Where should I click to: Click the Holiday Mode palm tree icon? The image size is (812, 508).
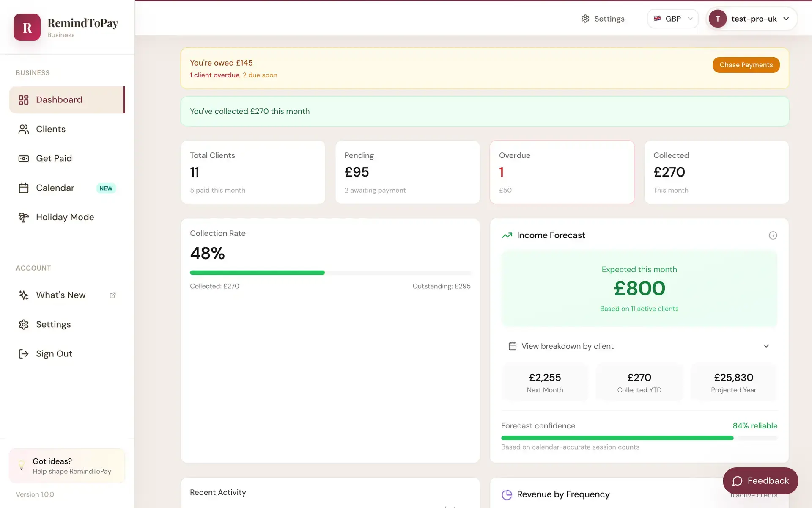pyautogui.click(x=24, y=217)
